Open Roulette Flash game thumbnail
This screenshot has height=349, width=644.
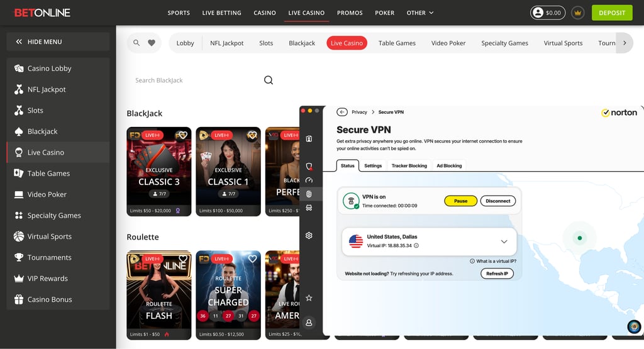click(159, 295)
